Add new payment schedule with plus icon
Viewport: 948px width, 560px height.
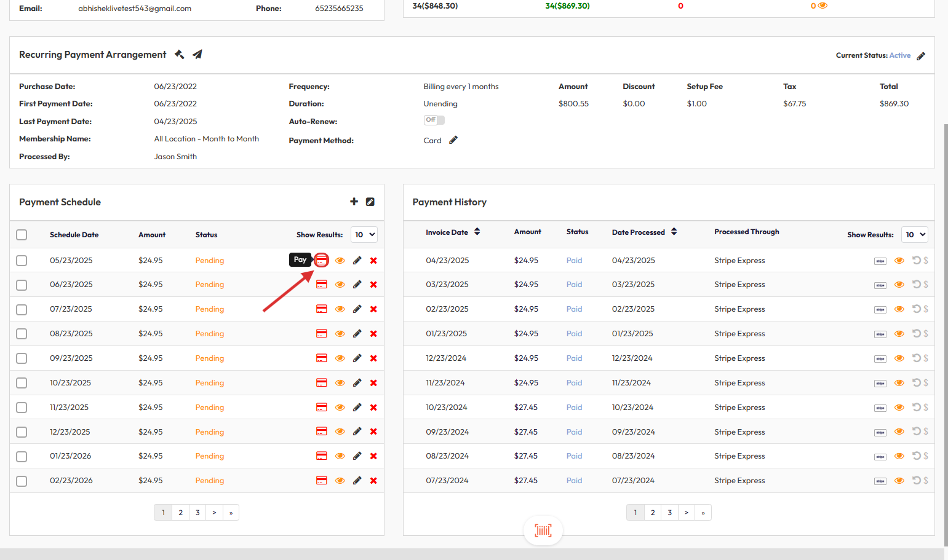click(354, 202)
